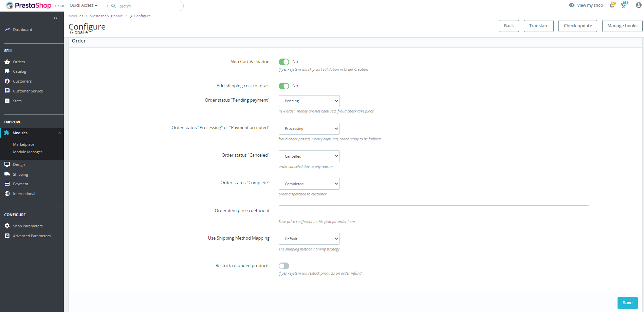
Task: Open the Use Shipping Method Mapping dropdown
Action: coord(309,239)
